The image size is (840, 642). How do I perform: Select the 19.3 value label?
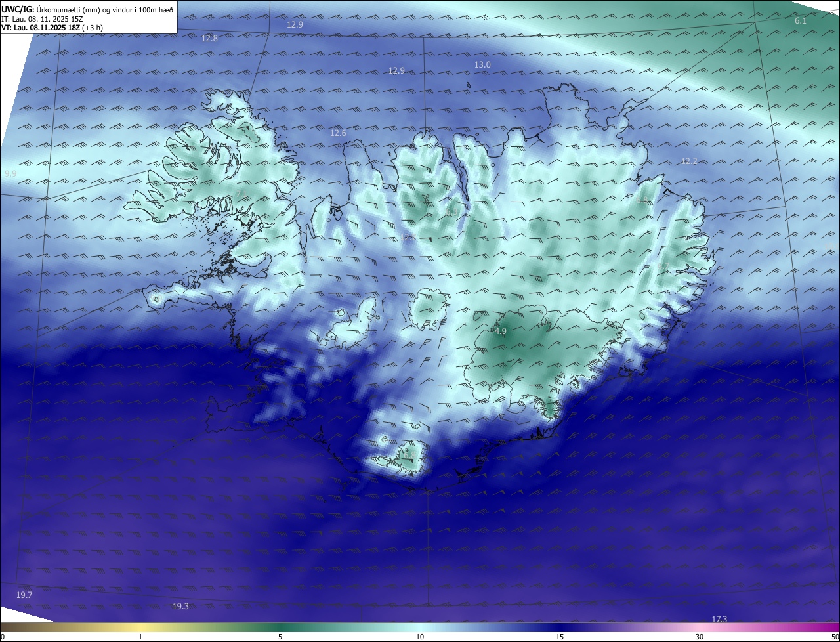tap(180, 606)
